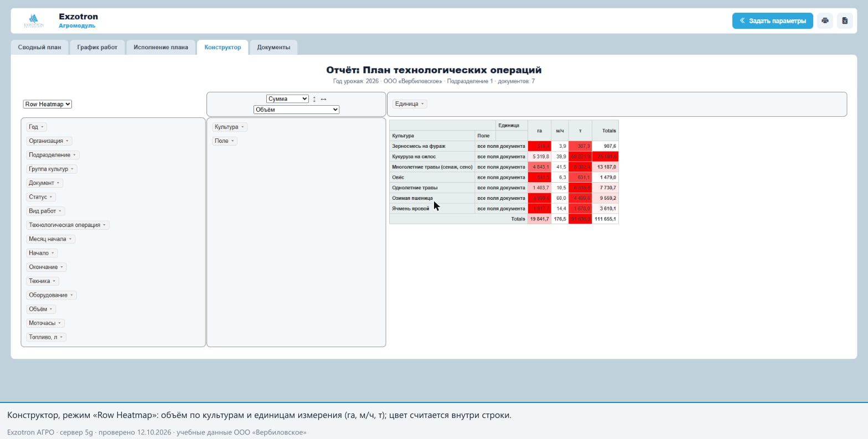Open the Группа культур field filter

point(73,169)
